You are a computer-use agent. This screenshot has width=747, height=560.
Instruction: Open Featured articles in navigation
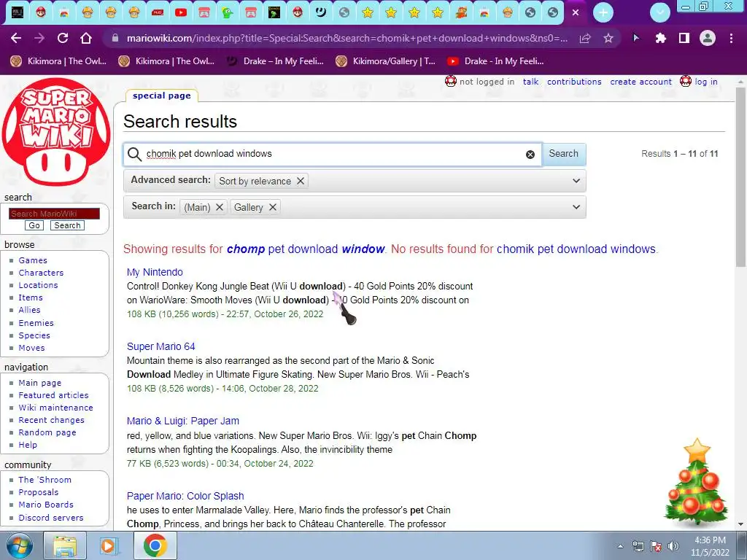click(53, 395)
